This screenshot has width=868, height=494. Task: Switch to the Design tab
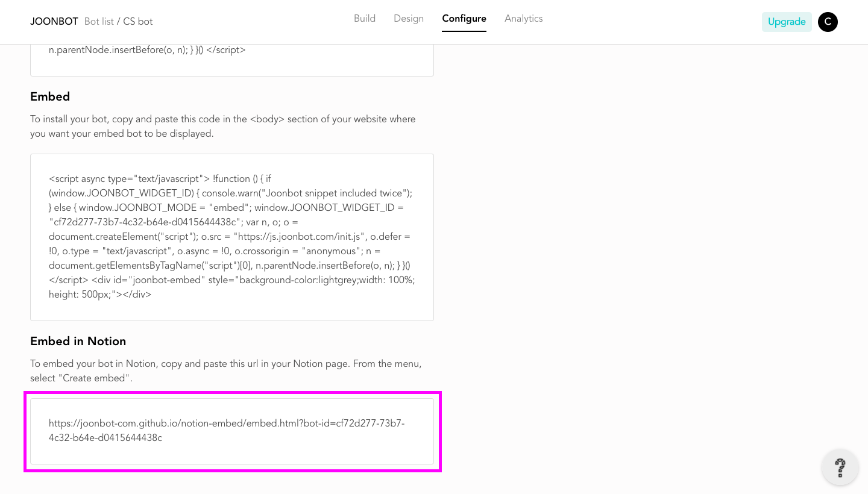[409, 19]
